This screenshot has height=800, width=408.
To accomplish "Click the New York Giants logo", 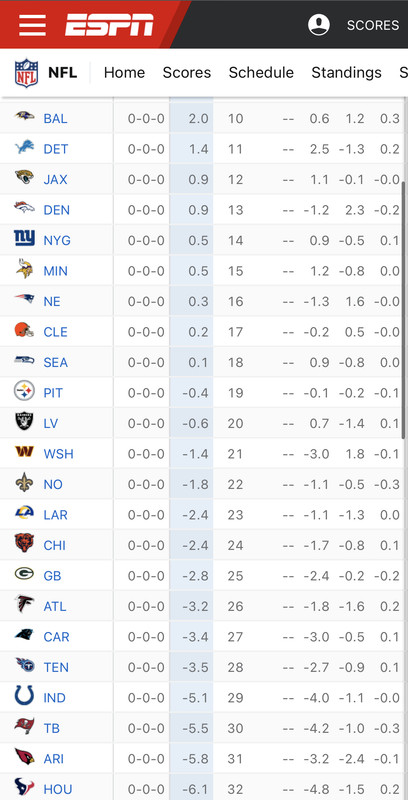I will coord(24,238).
